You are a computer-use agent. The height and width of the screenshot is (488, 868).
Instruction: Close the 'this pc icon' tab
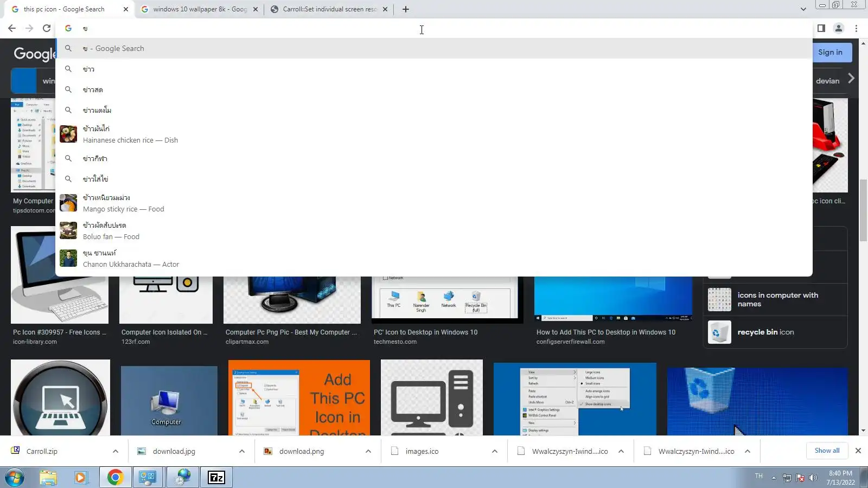[126, 9]
